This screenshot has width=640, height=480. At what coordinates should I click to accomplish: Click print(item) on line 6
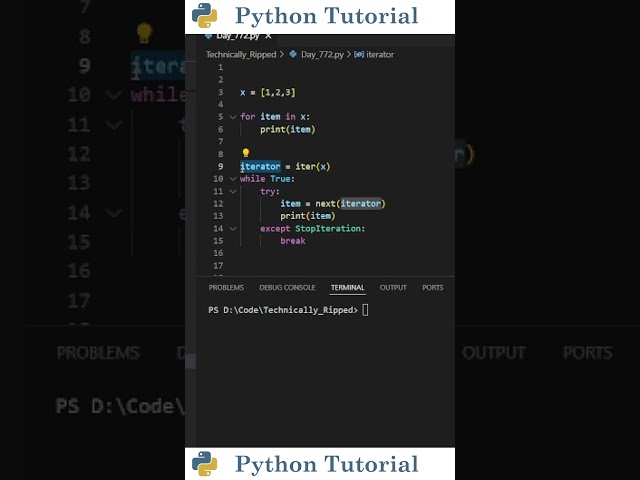point(288,129)
